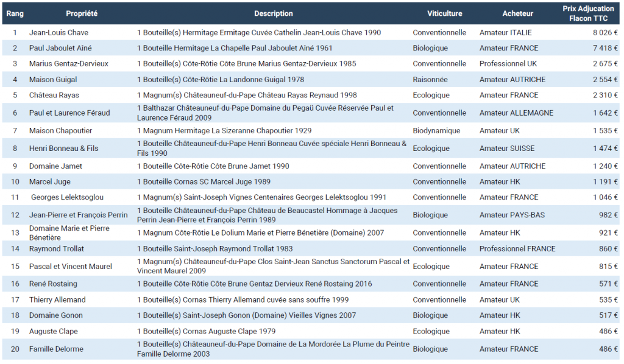Click the Côte-Rôtie La Landonne Guigal 1978 description
The image size is (624, 364).
click(221, 80)
